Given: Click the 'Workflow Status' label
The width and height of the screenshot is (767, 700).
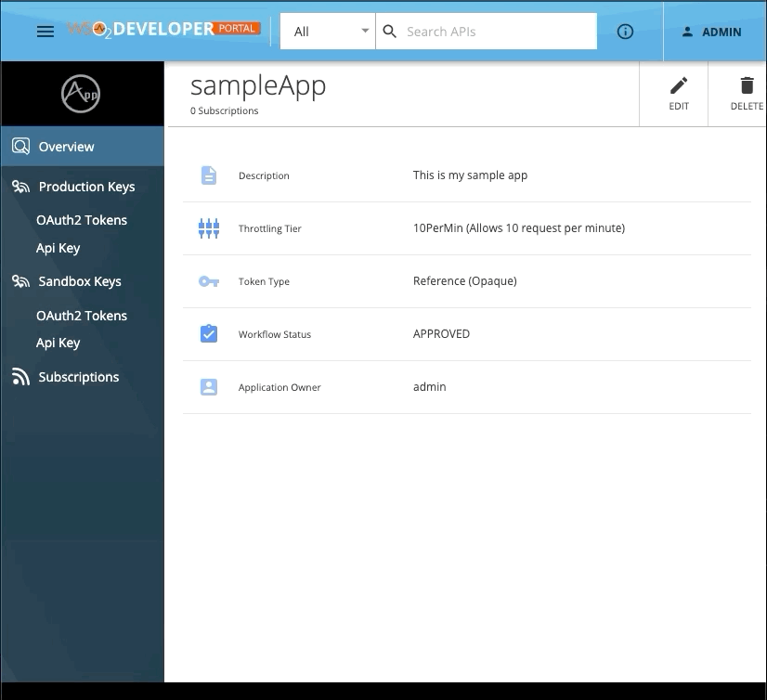Looking at the screenshot, I should coord(275,334).
